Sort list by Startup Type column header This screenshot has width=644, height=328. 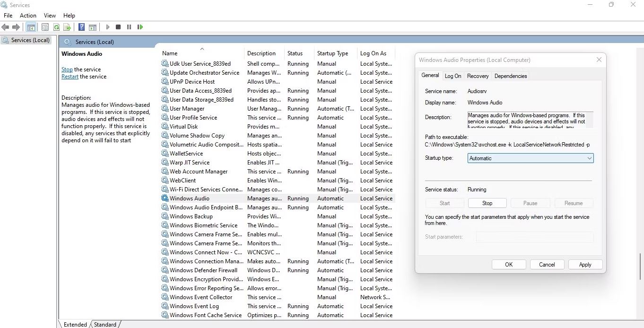[335, 53]
